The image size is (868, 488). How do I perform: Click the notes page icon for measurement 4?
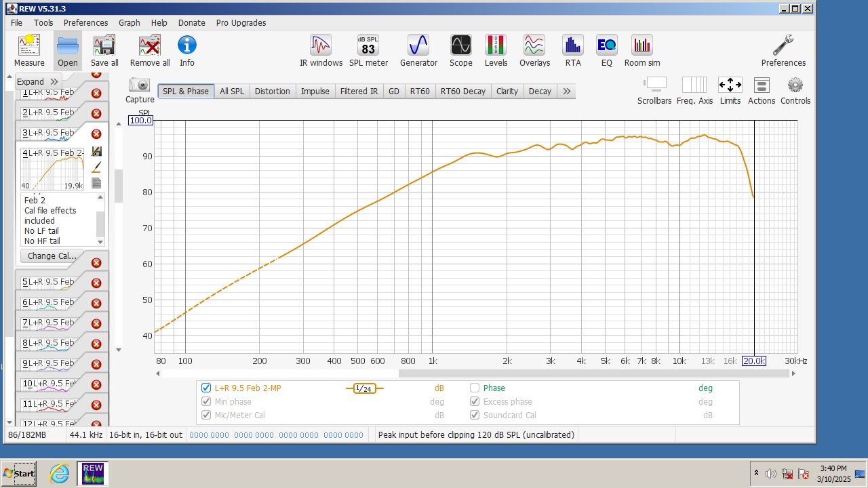[96, 183]
